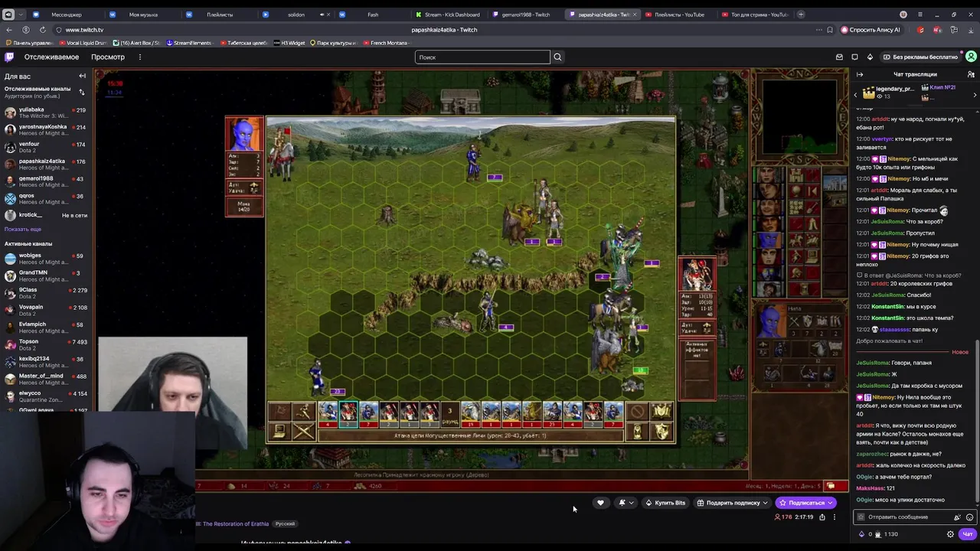Open the three-dots menu beside Просмотр

139,57
